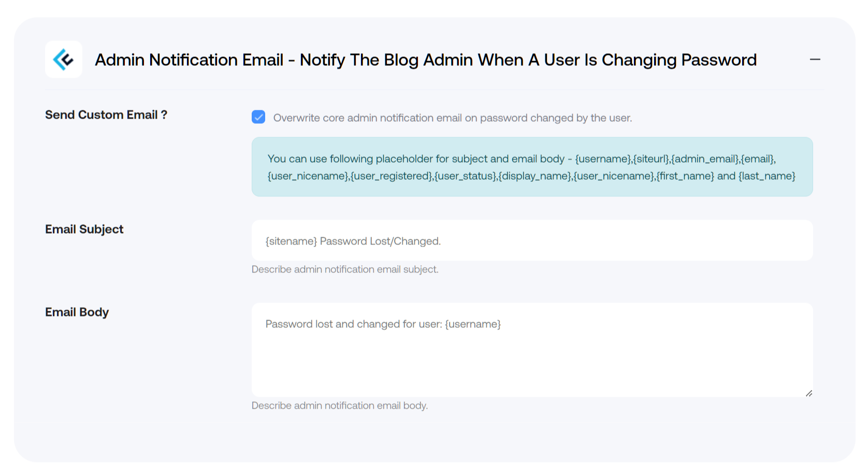This screenshot has height=476, width=868.
Task: Click 'Describe admin notification email body.' hint
Action: pyautogui.click(x=340, y=406)
